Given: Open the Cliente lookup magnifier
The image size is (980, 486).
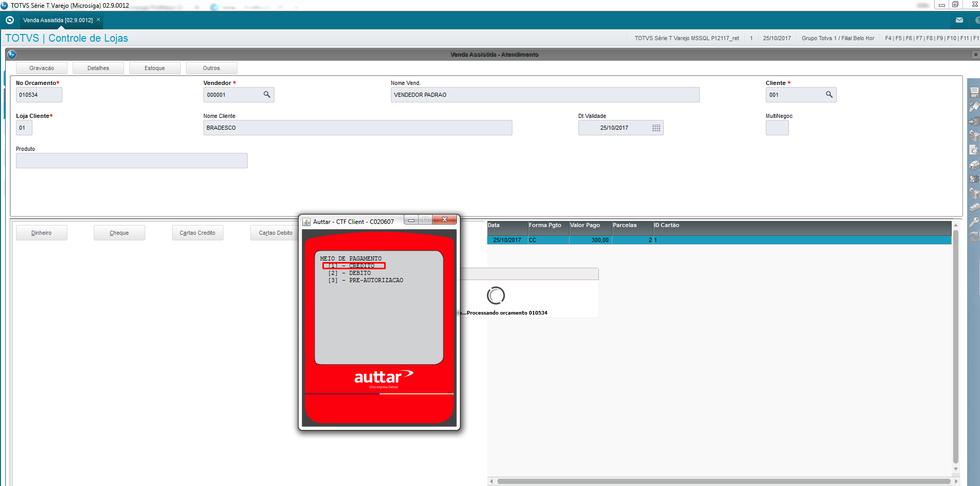Looking at the screenshot, I should tap(829, 95).
